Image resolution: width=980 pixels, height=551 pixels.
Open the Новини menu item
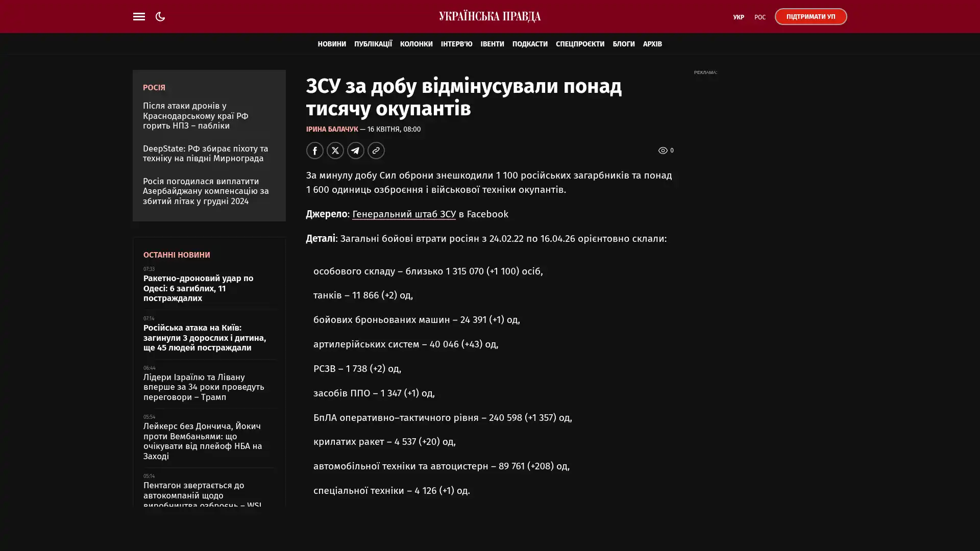[331, 44]
